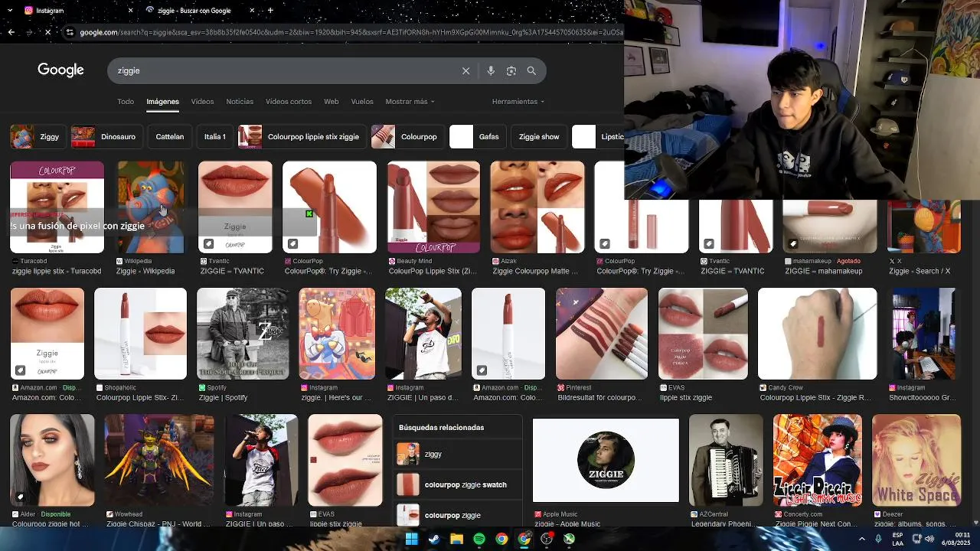Viewport: 980px width, 551px height.
Task: Click the Ziggie | Spotify caption link
Action: [x=223, y=398]
